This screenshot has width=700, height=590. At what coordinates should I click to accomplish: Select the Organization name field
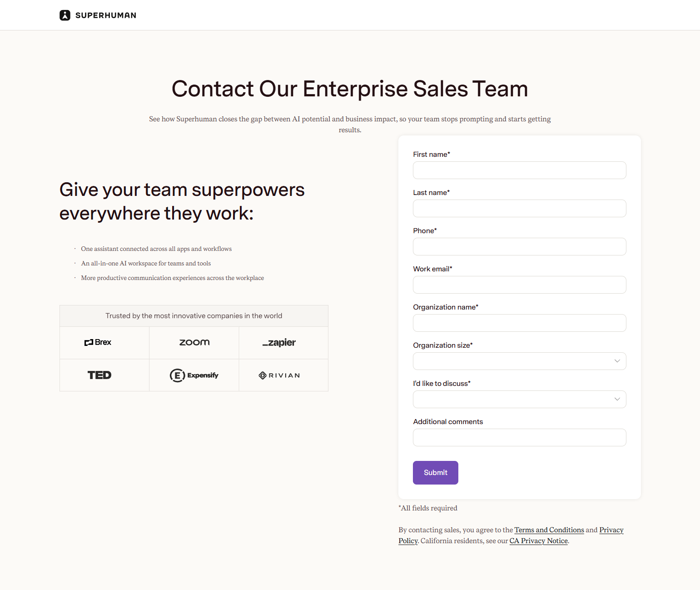pos(519,323)
